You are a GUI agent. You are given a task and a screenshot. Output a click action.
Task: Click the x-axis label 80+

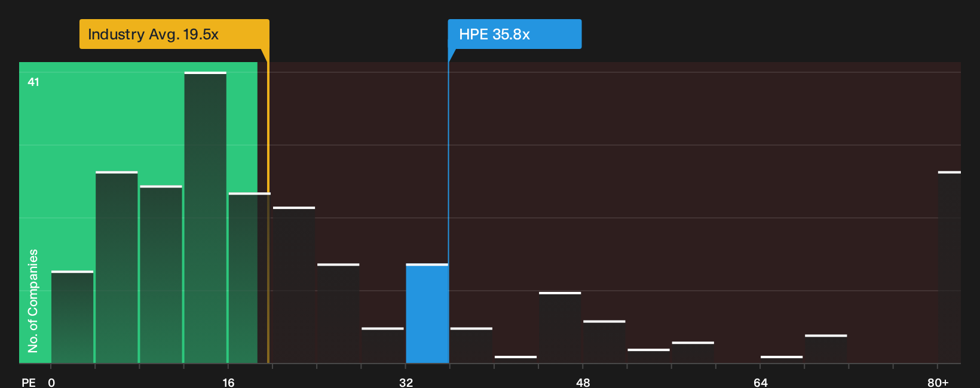(938, 382)
